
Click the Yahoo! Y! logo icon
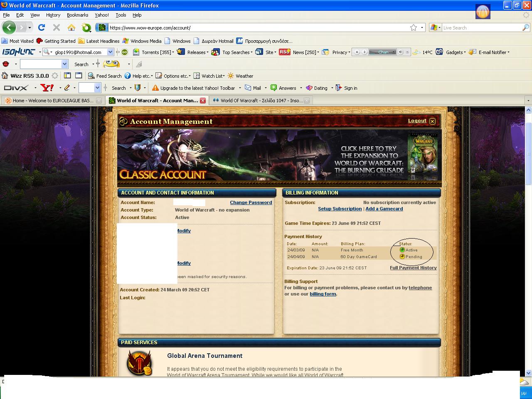click(47, 88)
